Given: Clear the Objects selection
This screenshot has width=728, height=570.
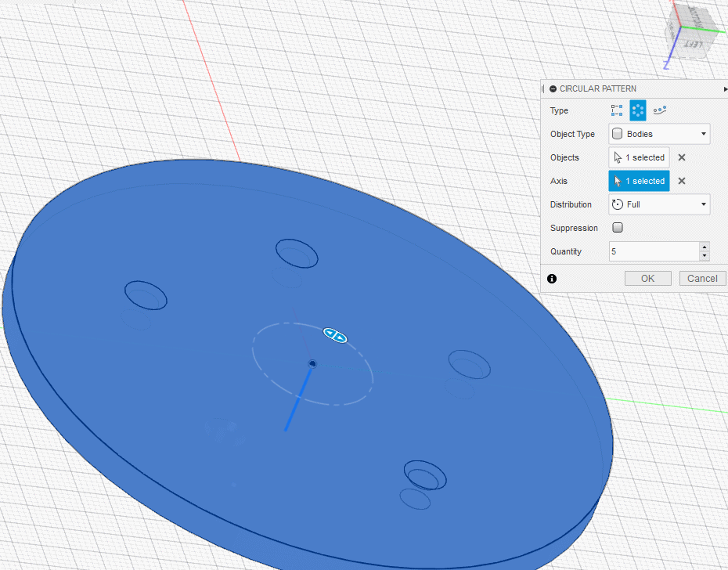Looking at the screenshot, I should pos(682,157).
